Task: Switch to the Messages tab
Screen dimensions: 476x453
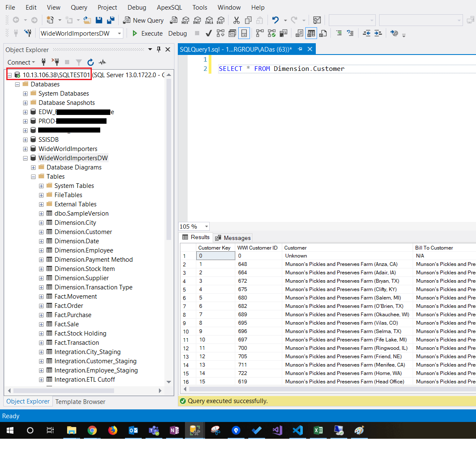Action: coord(233,238)
